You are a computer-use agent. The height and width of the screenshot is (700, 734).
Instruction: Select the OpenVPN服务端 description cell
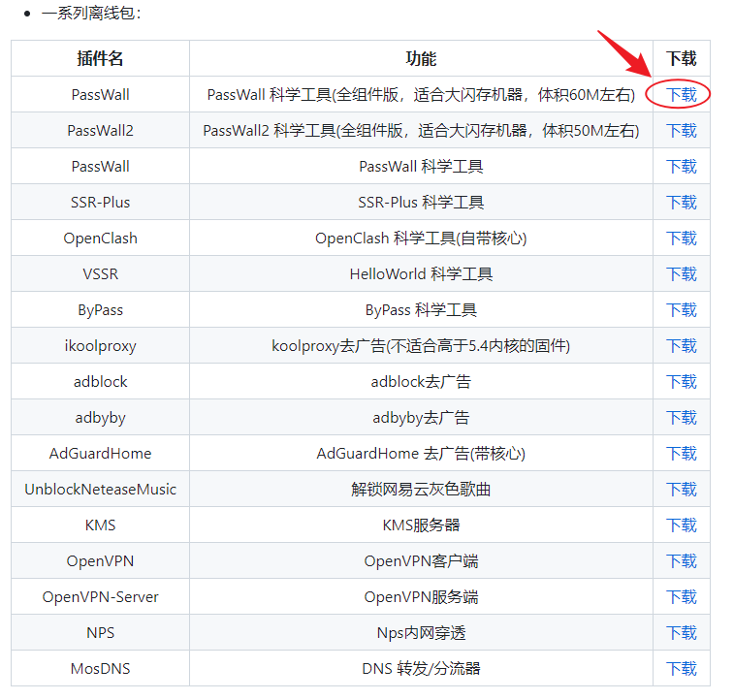(421, 597)
